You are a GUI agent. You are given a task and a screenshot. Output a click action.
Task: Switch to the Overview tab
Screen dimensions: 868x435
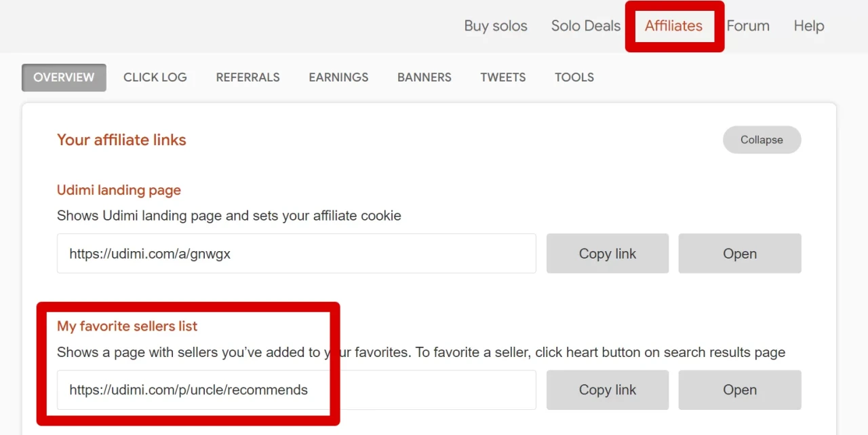tap(64, 77)
